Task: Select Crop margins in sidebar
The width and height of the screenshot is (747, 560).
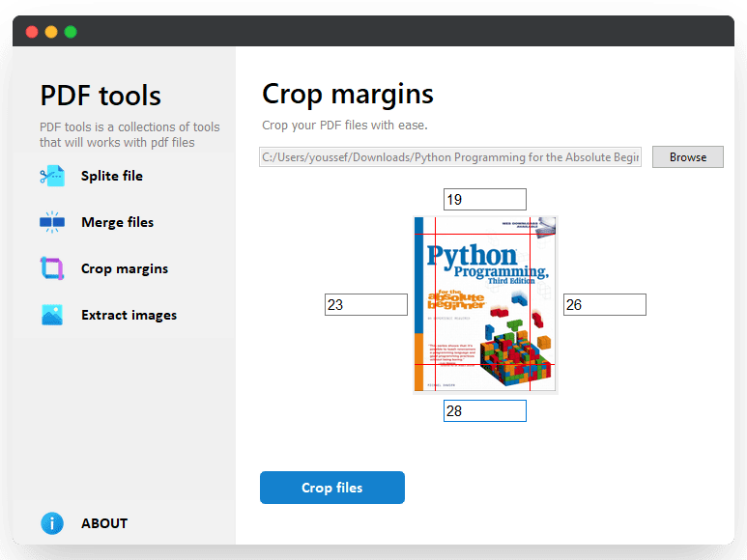Action: [125, 268]
